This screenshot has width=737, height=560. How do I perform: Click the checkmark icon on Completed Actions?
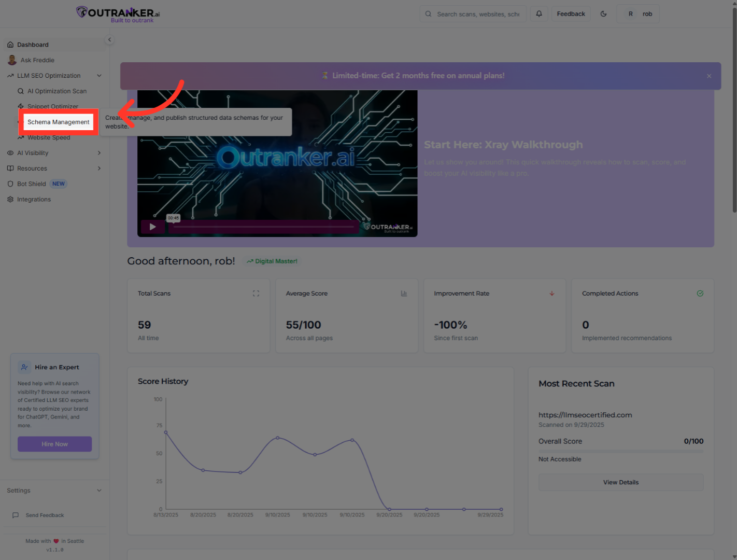[x=700, y=293]
